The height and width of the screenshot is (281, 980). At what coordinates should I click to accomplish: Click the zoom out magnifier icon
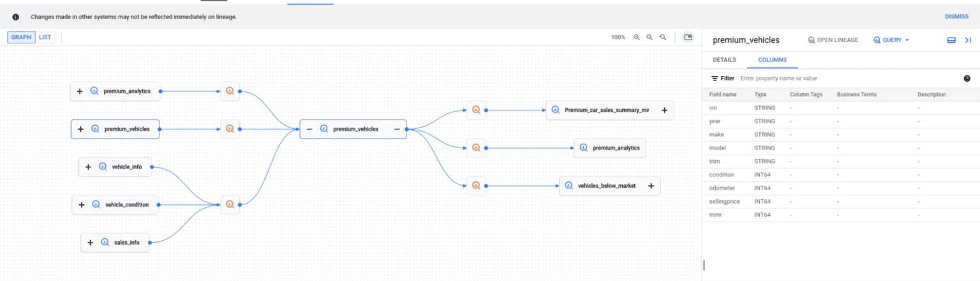point(650,37)
